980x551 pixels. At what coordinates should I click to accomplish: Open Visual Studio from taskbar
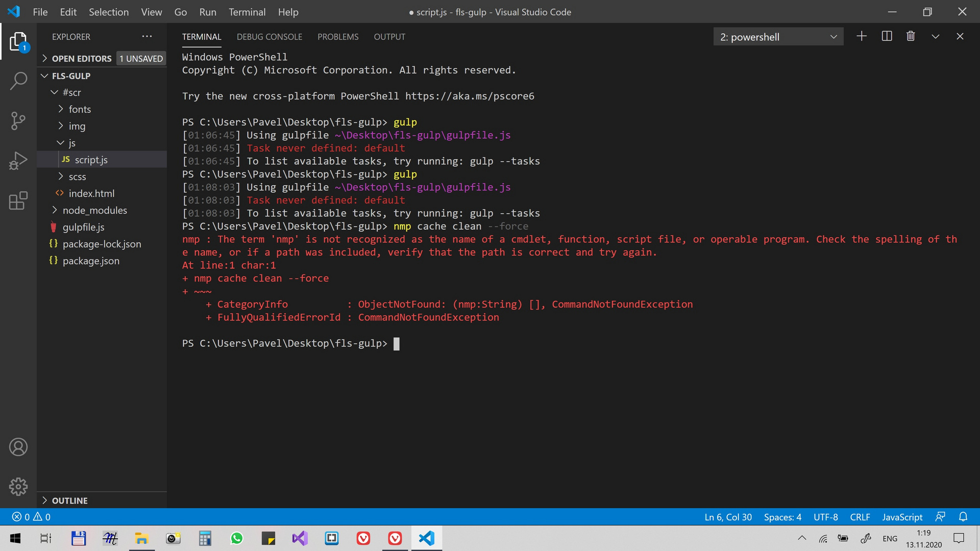coord(300,538)
